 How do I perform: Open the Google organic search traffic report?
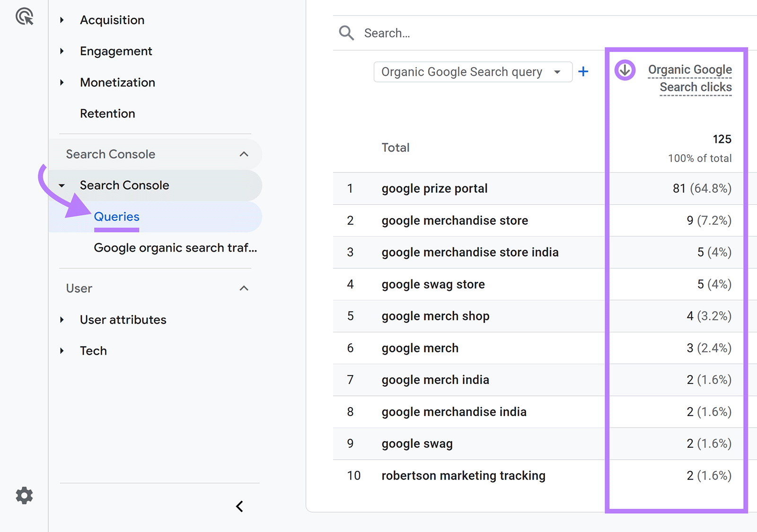[x=176, y=247]
